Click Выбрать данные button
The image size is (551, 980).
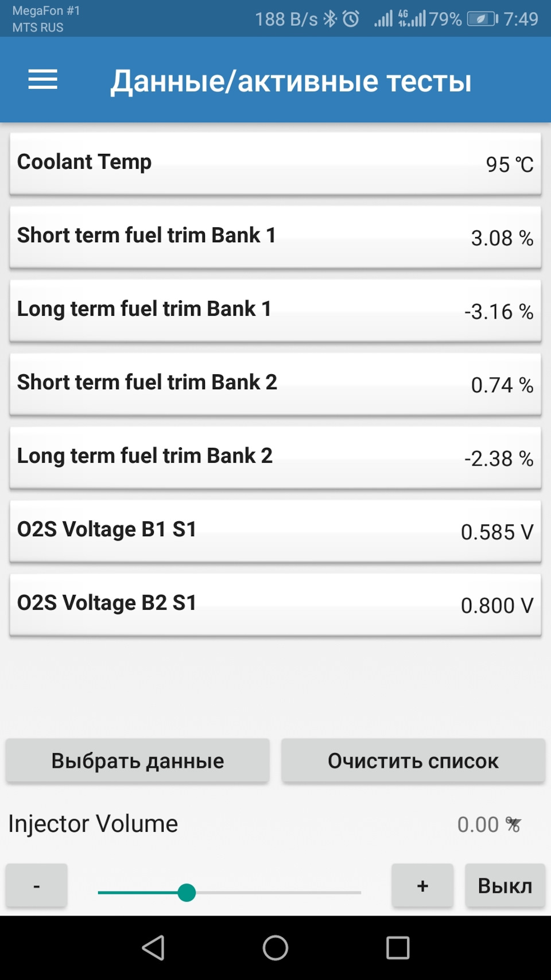pyautogui.click(x=138, y=760)
